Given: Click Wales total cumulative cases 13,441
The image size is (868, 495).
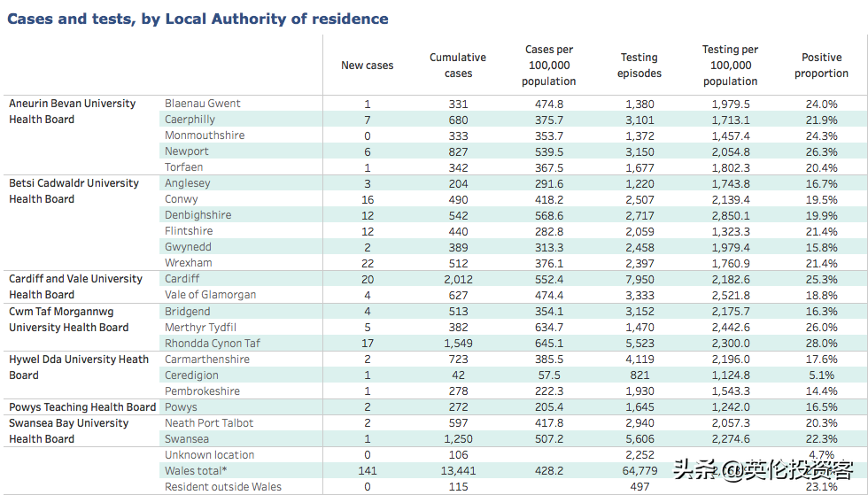Looking at the screenshot, I should pyautogui.click(x=459, y=471).
